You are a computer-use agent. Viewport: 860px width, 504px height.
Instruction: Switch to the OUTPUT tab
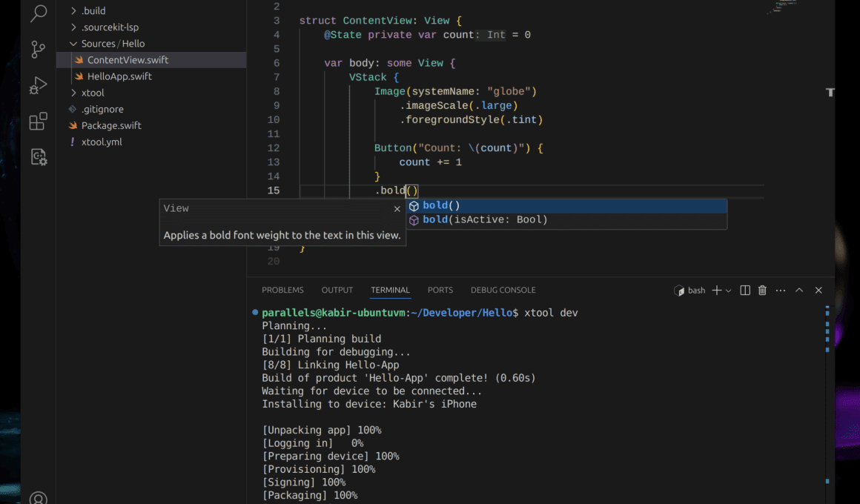pos(337,290)
